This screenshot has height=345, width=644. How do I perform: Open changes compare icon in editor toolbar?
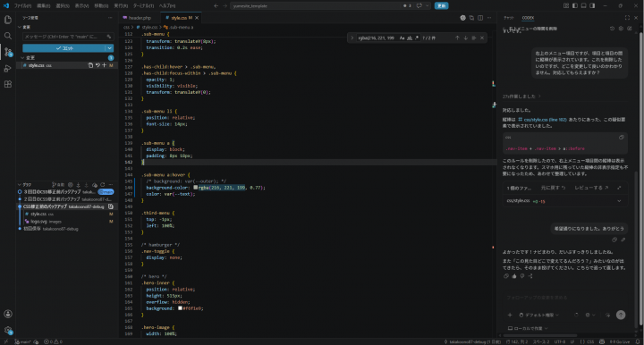coord(471,18)
